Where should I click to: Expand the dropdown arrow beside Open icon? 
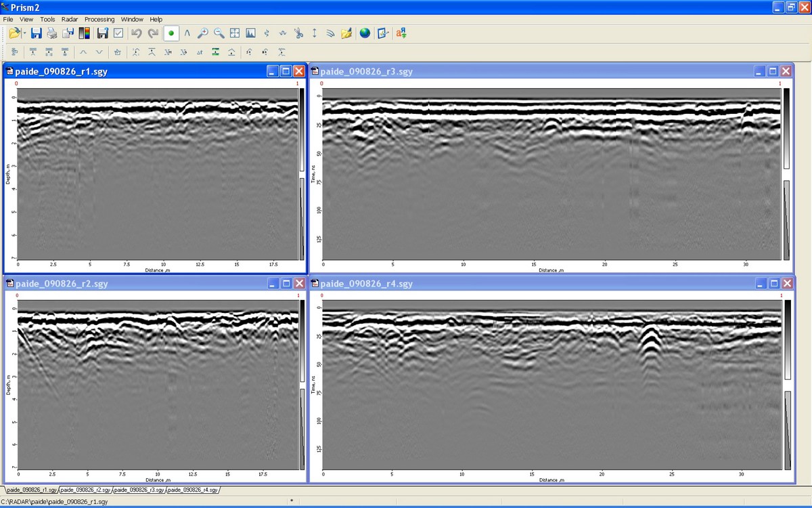click(24, 33)
